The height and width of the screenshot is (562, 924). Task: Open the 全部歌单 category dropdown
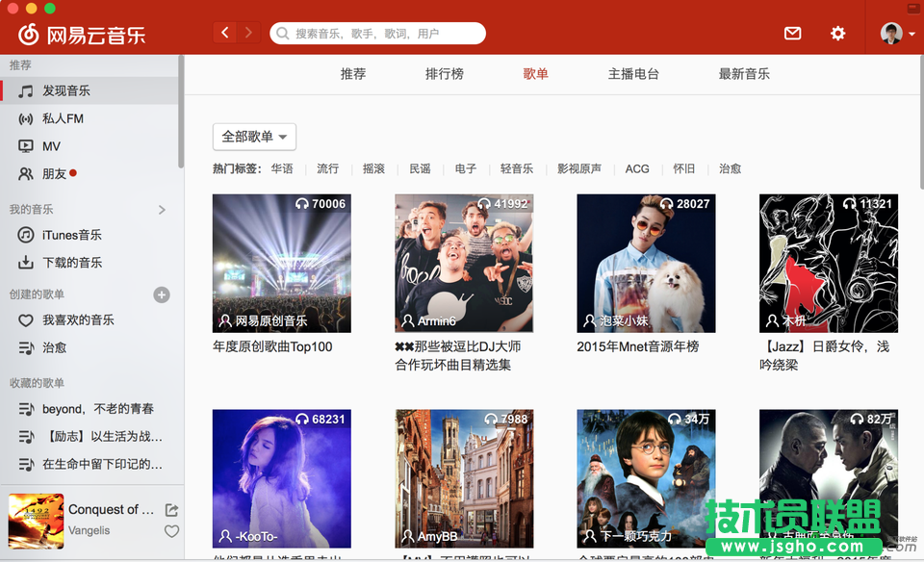[x=253, y=137]
